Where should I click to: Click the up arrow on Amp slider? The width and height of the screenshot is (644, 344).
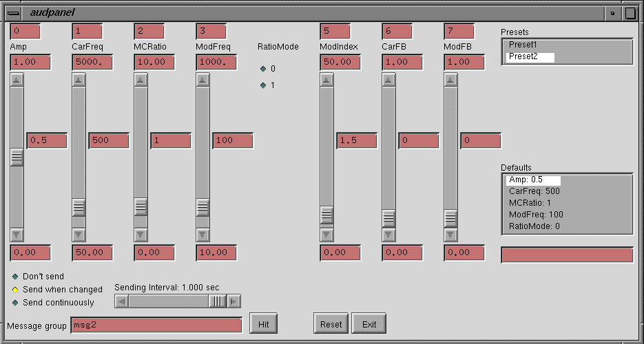pyautogui.click(x=17, y=79)
